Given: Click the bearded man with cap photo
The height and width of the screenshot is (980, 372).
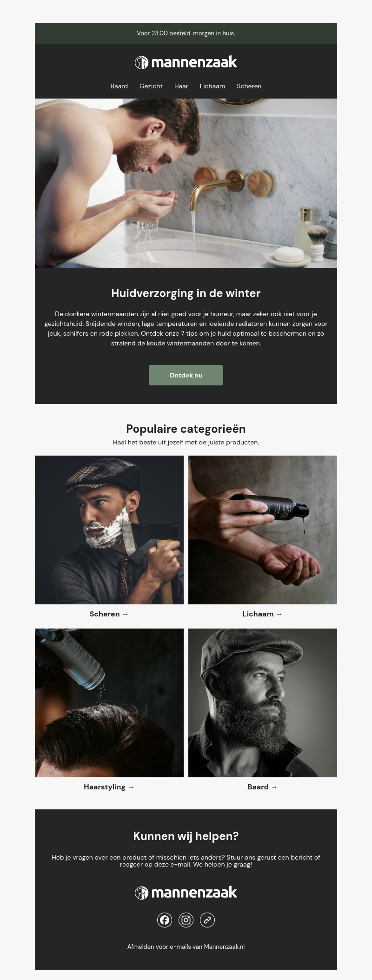Looking at the screenshot, I should coord(263,703).
